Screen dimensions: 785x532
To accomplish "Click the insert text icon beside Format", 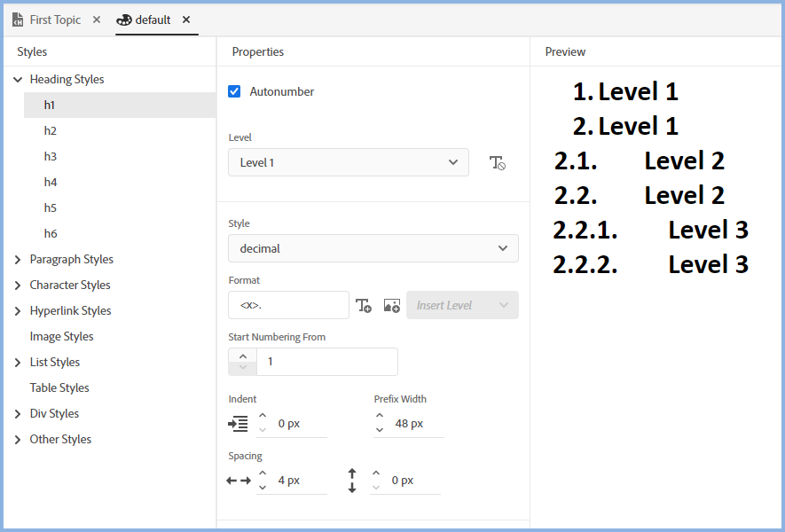I will pos(364,306).
